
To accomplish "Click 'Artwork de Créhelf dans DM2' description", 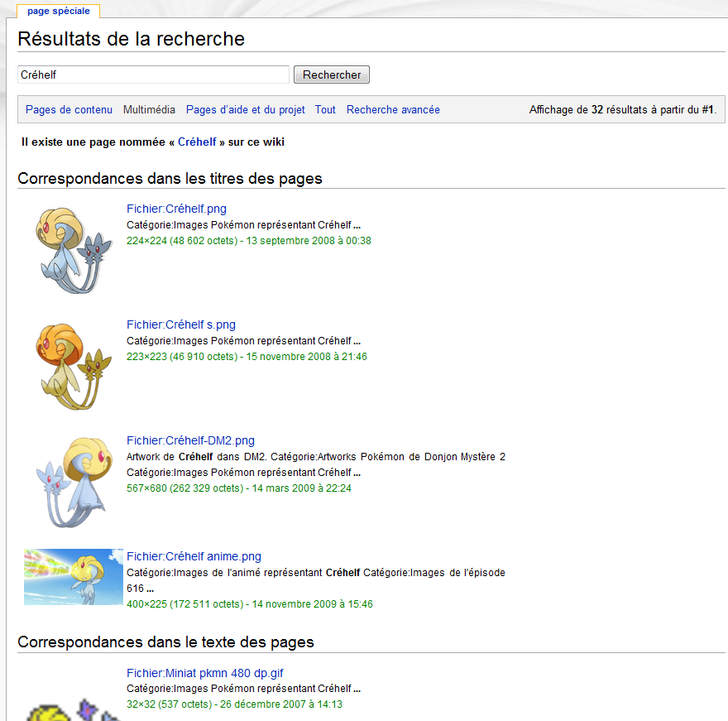I will tap(196, 457).
